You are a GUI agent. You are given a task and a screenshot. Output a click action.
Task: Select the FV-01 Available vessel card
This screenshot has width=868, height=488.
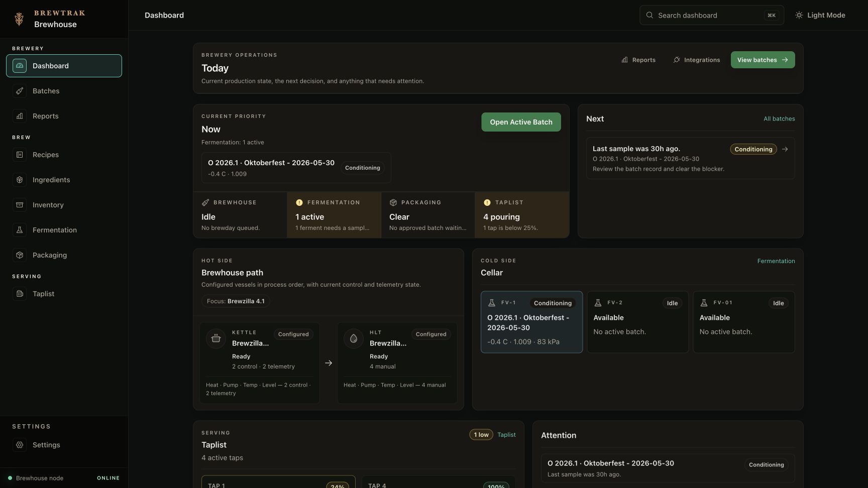click(x=744, y=322)
